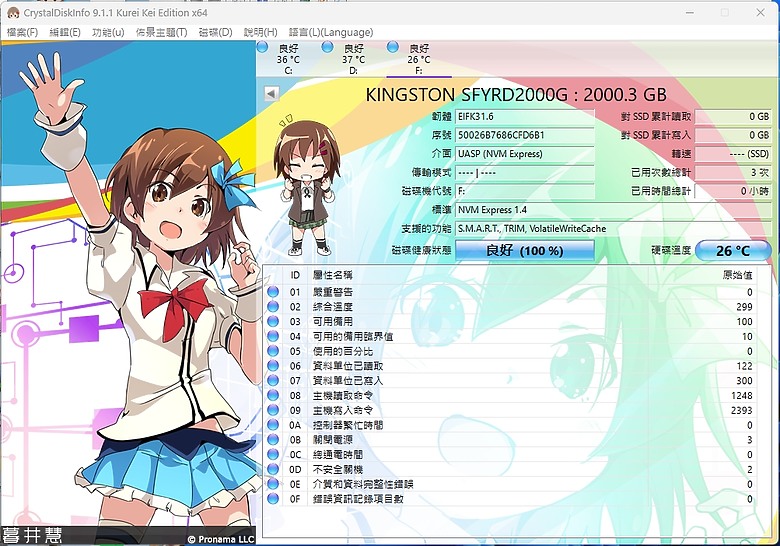Click the power on count value 3 次

733,173
